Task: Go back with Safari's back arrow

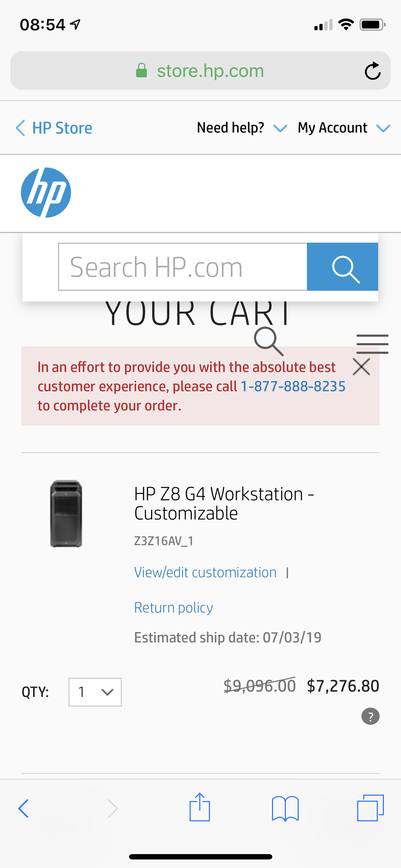Action: [x=24, y=808]
